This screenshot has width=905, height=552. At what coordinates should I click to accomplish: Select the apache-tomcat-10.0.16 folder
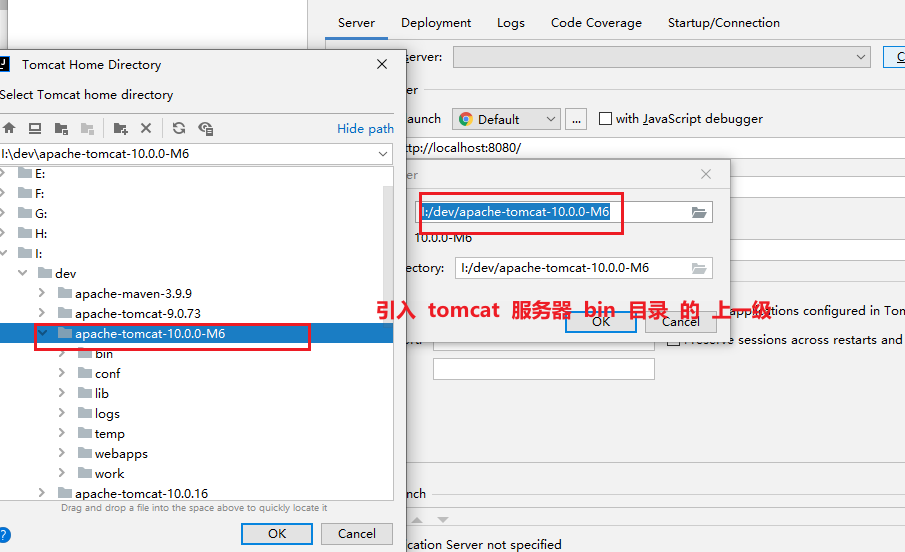[x=141, y=494]
